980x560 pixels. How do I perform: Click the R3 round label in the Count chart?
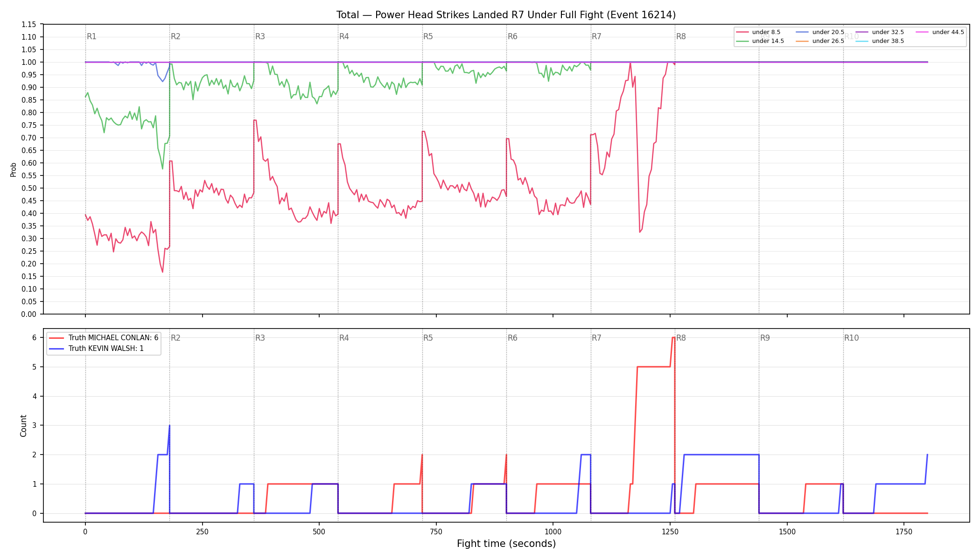[x=260, y=338]
